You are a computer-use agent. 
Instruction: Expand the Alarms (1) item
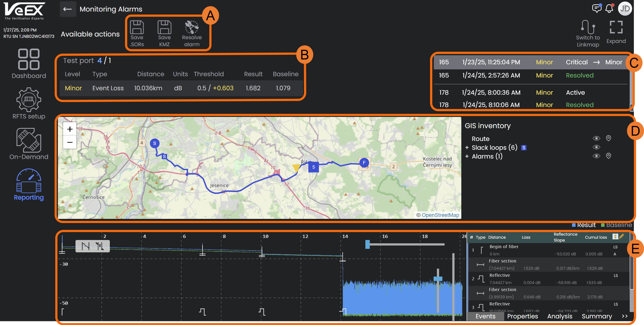[x=467, y=156]
